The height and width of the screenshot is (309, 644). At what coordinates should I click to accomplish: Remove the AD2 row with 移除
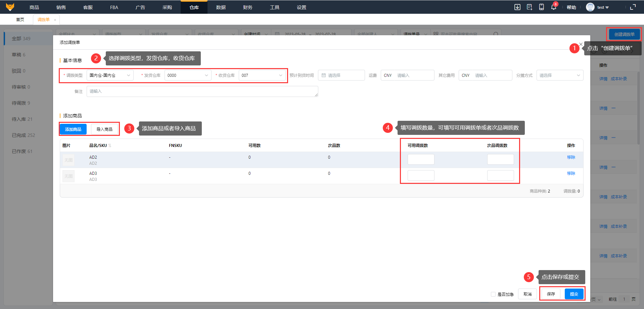[571, 157]
